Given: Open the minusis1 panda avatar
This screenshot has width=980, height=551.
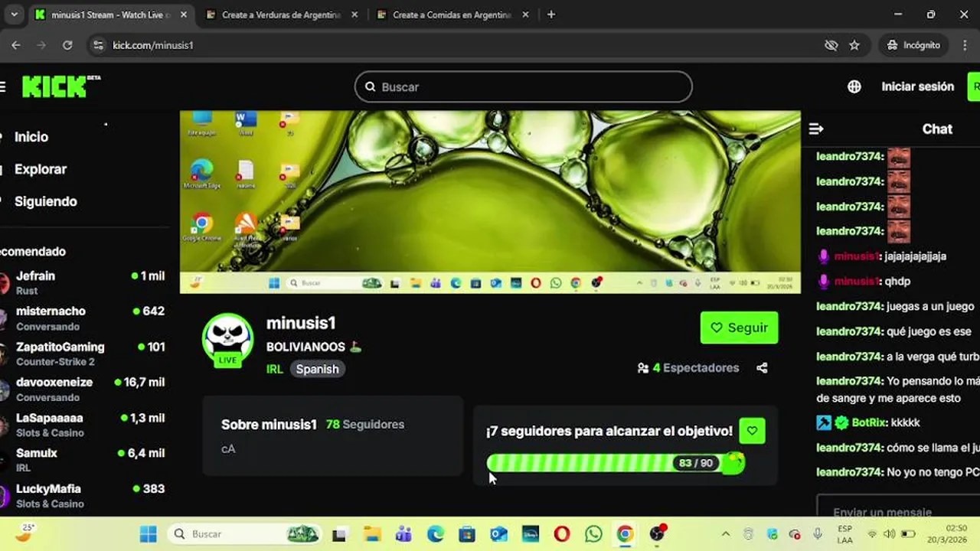Looking at the screenshot, I should pos(227,339).
